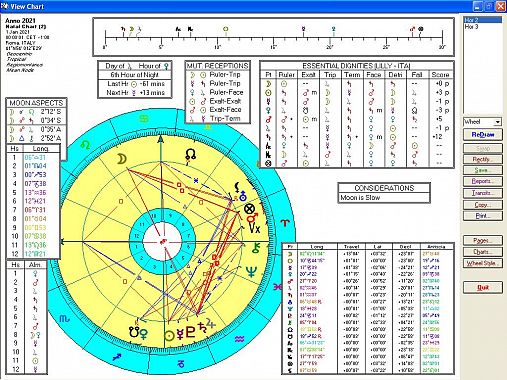507x380 pixels.
Task: Click the Moon glyph in the chart wheel
Action: point(122,159)
